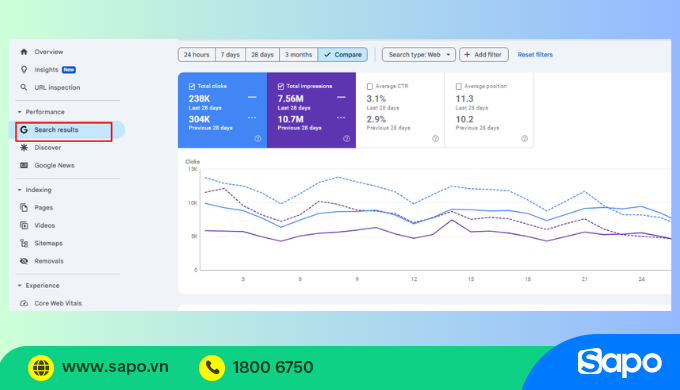This screenshot has height=390, width=680.
Task: Click the Sapo logo
Action: [x=619, y=363]
